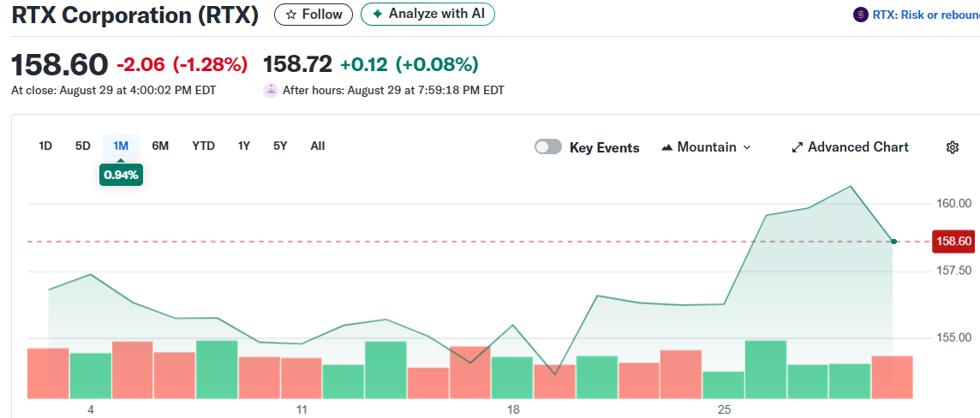Click the after-hours price 158.72
Viewport: 980px width, 418px height.
click(x=298, y=64)
